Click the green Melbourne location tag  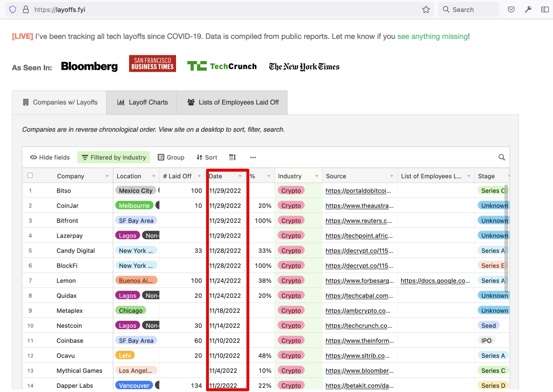click(x=134, y=206)
